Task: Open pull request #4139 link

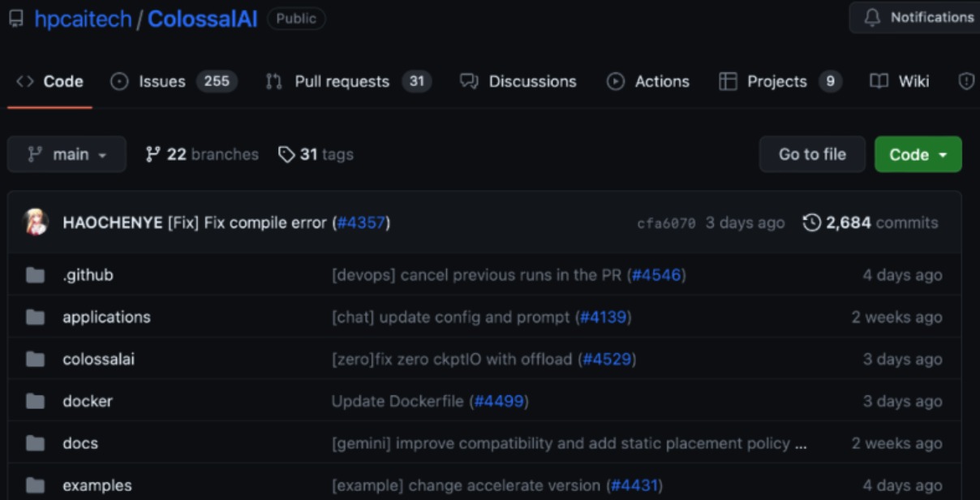Action: [x=604, y=317]
